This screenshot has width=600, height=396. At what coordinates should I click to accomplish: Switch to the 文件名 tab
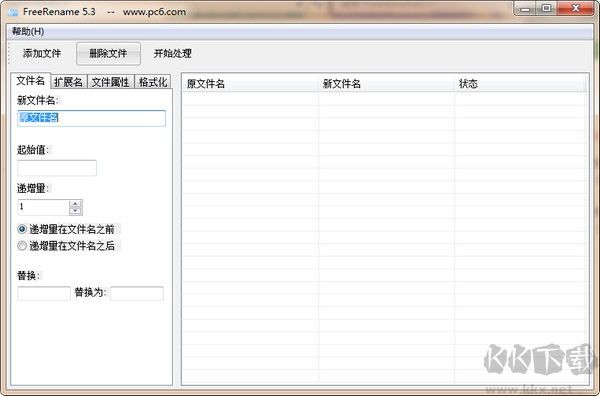coord(31,81)
